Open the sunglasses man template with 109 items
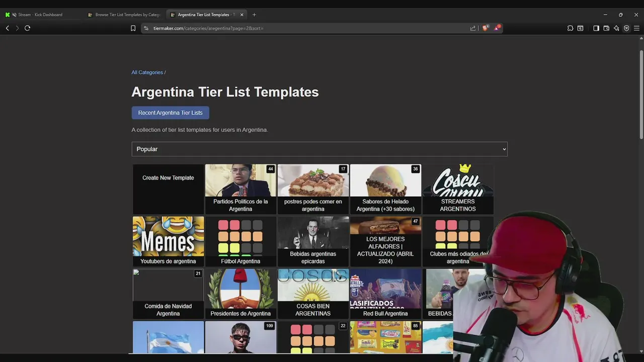The width and height of the screenshot is (644, 362). click(240, 337)
